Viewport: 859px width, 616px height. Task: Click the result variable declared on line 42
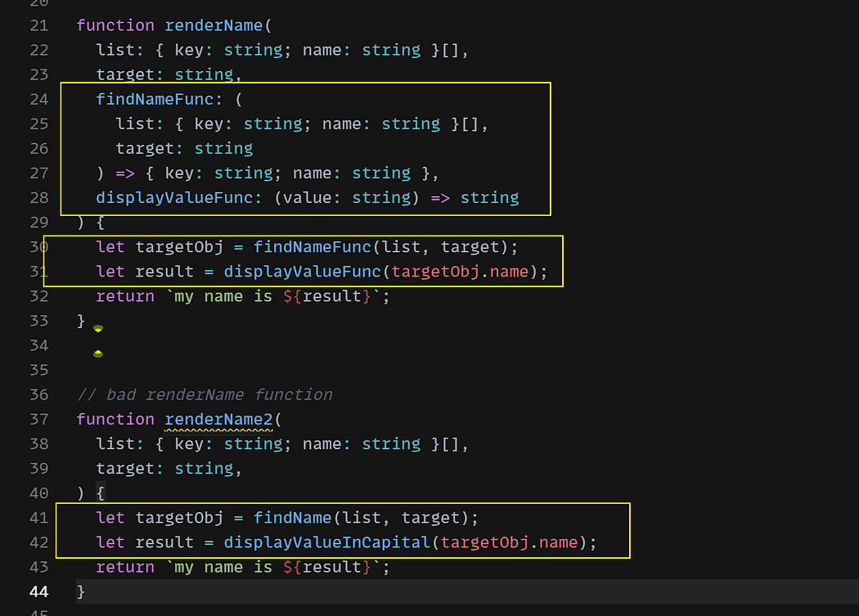[x=165, y=542]
